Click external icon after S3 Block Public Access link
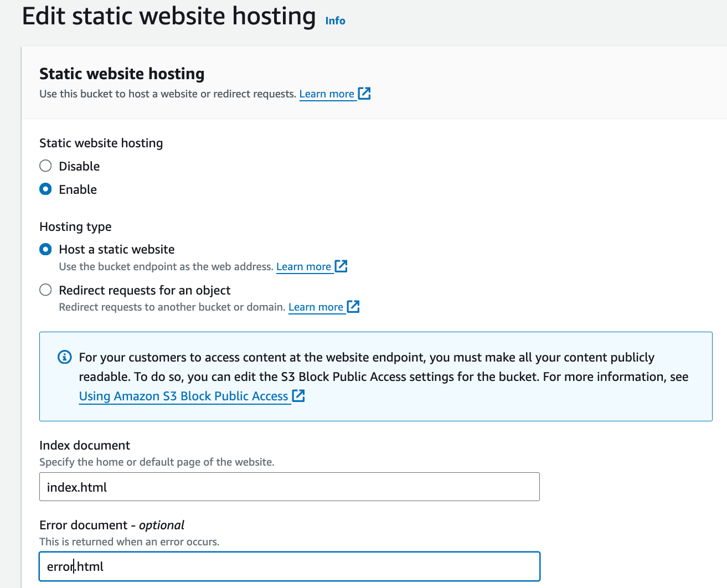Viewport: 727px width, 588px height. pos(298,396)
